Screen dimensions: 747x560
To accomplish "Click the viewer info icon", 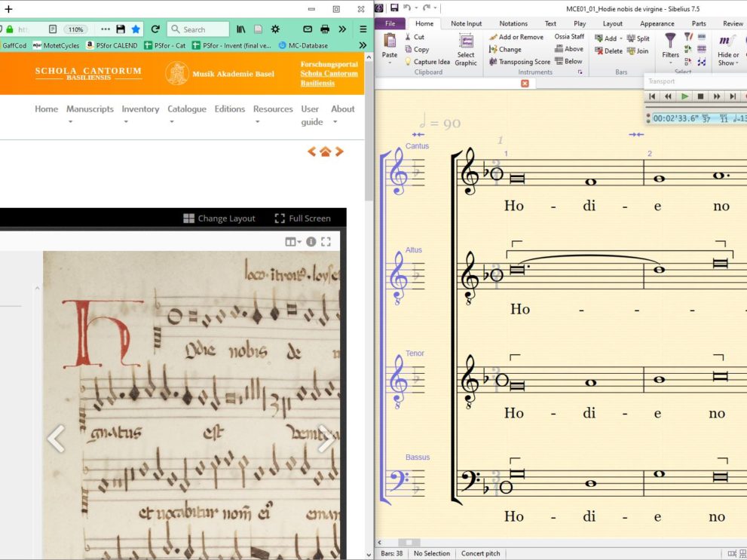I will click(311, 242).
